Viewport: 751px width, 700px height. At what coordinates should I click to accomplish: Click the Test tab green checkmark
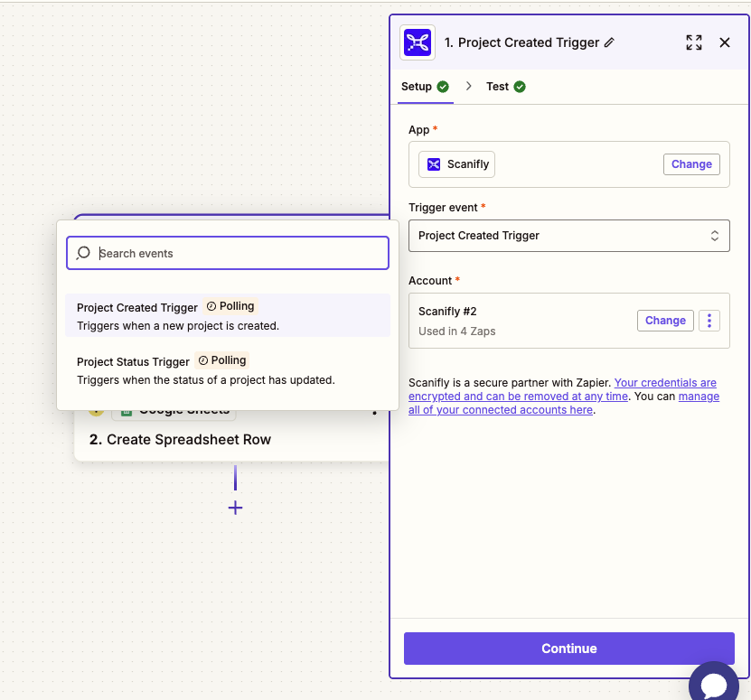[x=520, y=87]
